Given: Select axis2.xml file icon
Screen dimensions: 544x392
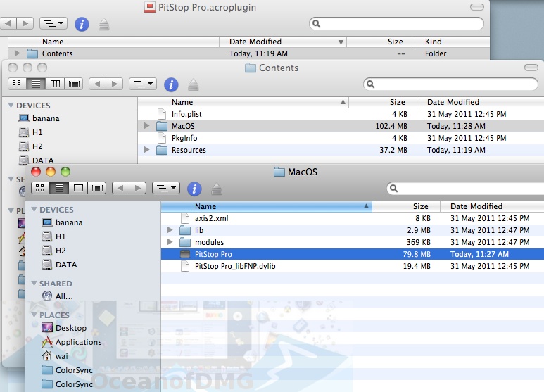Looking at the screenshot, I should click(x=185, y=218).
